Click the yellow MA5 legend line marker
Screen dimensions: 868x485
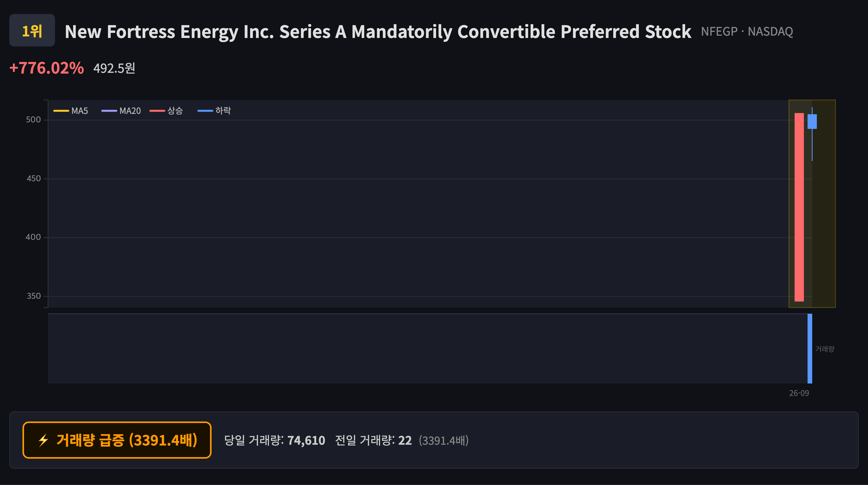pos(61,111)
